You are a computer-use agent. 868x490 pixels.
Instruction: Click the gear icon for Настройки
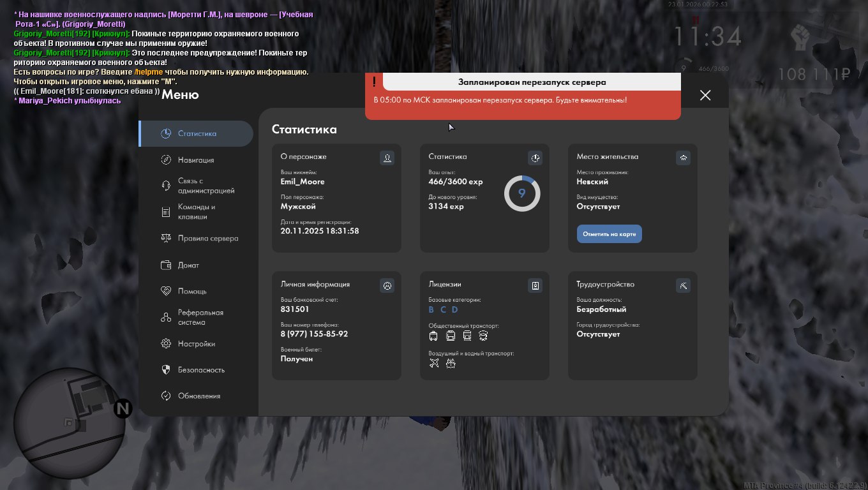166,343
